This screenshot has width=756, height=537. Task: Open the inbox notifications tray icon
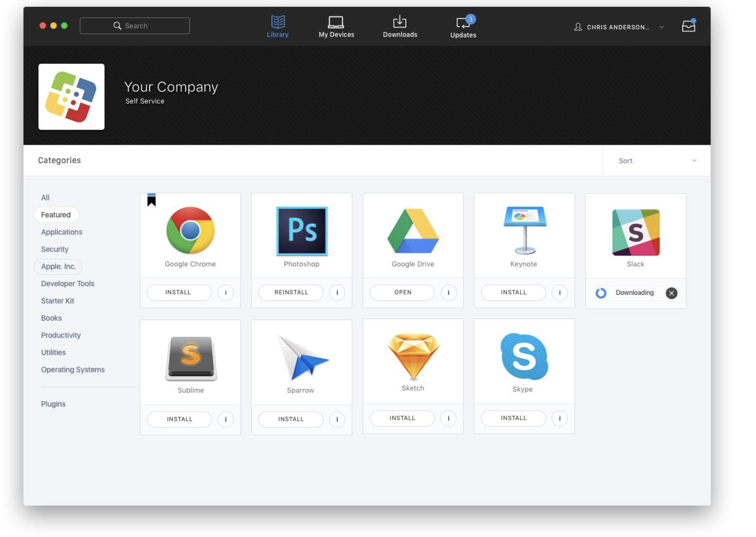pyautogui.click(x=689, y=26)
